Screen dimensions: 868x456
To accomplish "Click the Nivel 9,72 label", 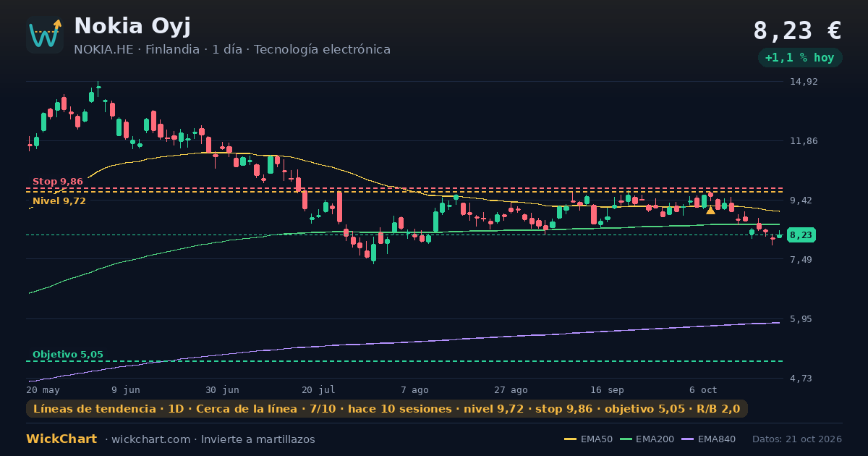I will [x=59, y=201].
